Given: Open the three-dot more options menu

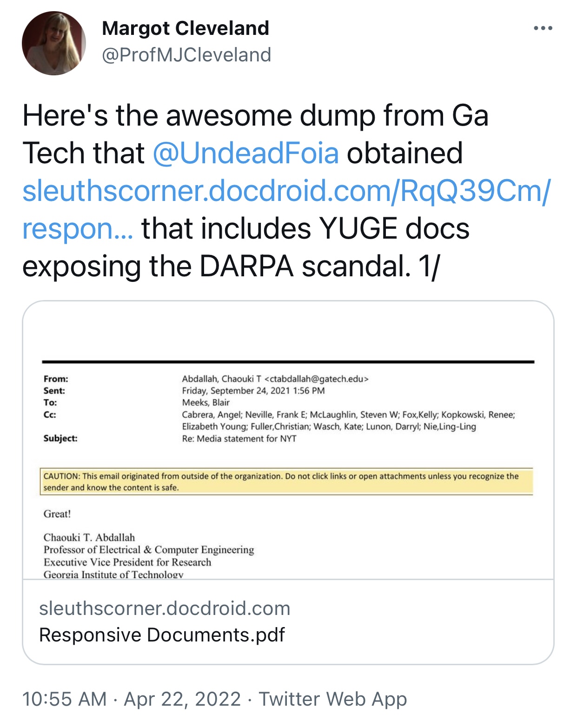Looking at the screenshot, I should [x=543, y=28].
